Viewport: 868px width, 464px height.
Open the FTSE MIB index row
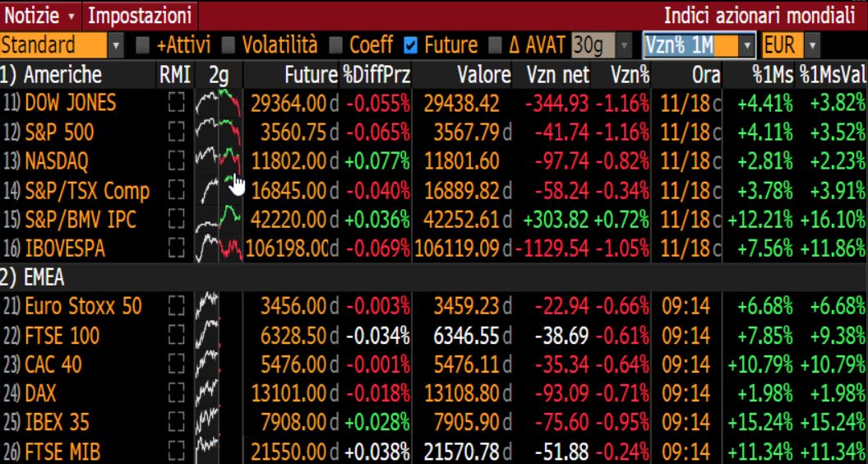434,451
